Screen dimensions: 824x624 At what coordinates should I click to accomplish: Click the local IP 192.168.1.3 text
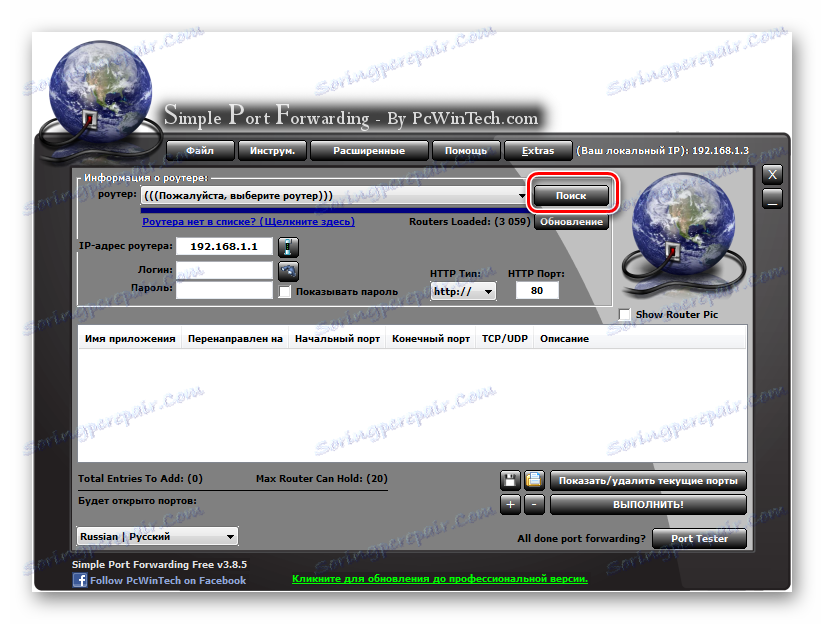click(x=662, y=150)
